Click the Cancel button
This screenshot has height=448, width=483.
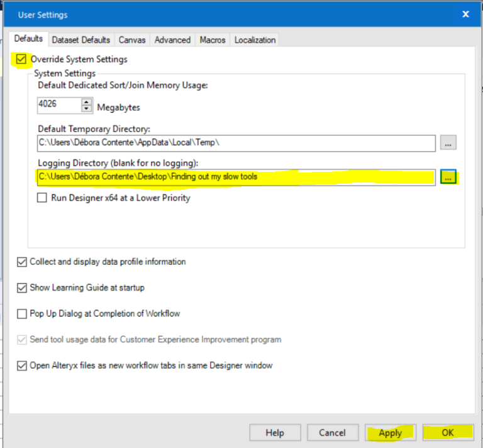pyautogui.click(x=333, y=433)
